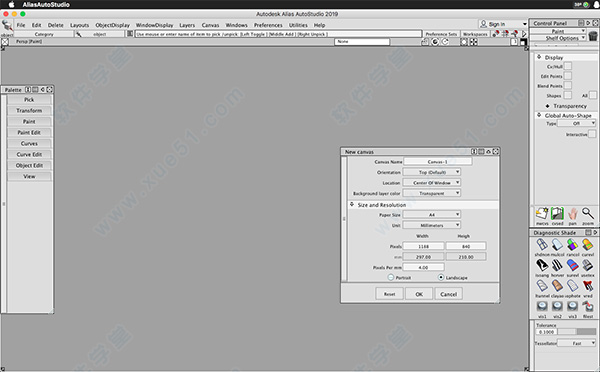Select the horver zebra stripes icon
The image size is (600, 372).
point(557,265)
